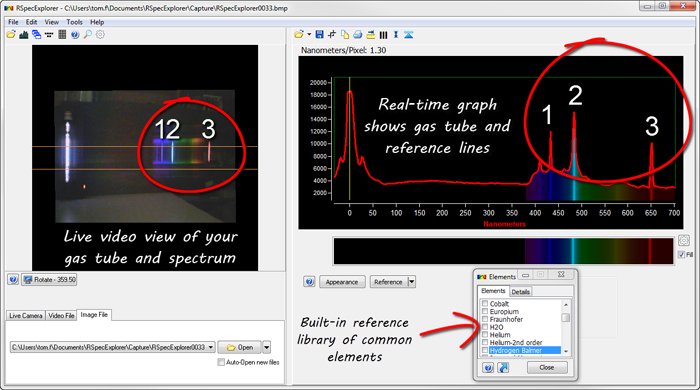Click the grid table icon in left toolbar
The height and width of the screenshot is (390, 700).
point(62,34)
